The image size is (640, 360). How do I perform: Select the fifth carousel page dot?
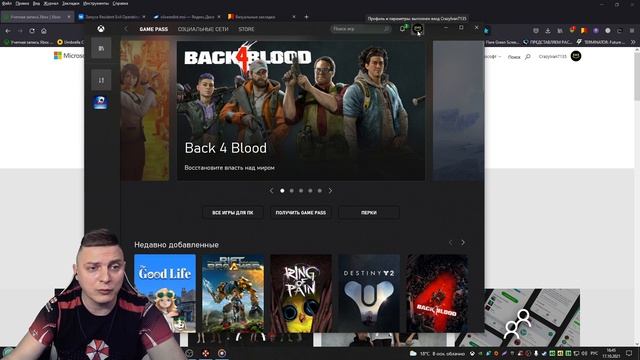point(320,191)
